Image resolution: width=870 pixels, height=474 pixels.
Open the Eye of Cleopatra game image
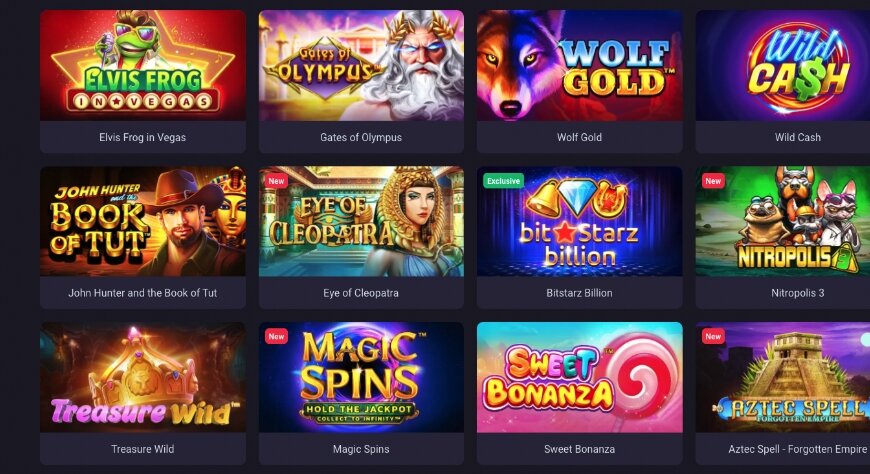coord(361,221)
